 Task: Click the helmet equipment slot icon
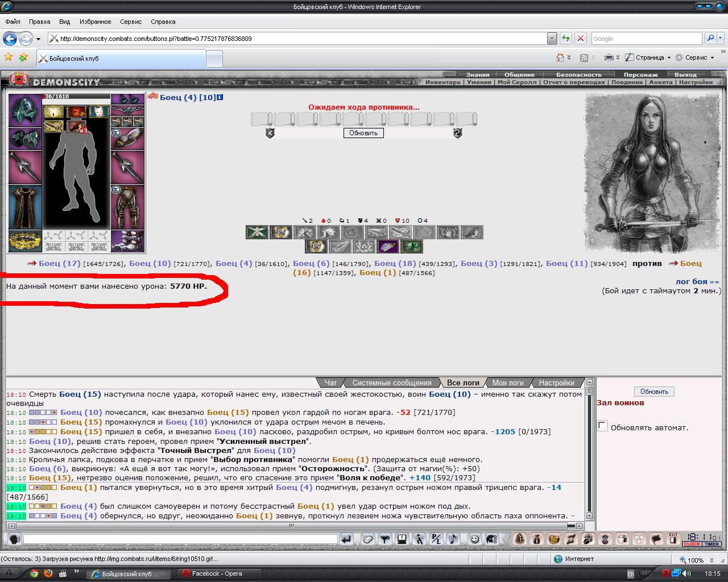point(25,110)
